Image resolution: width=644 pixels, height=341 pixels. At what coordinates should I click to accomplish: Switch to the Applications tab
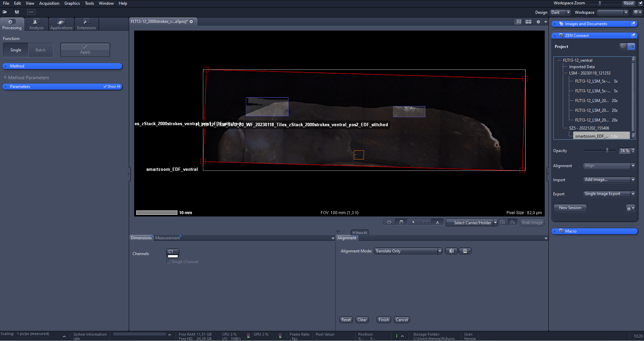[61, 25]
